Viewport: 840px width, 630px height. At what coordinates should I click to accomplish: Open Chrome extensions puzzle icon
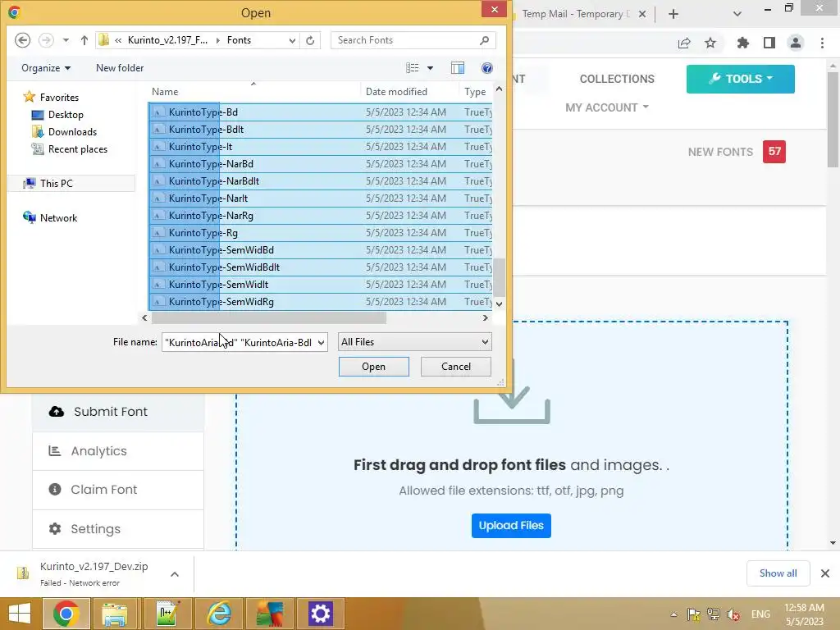click(x=742, y=43)
